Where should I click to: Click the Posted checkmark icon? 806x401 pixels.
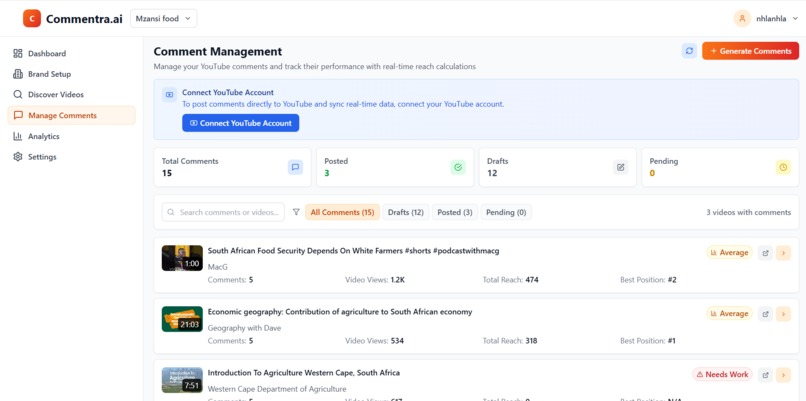(x=458, y=167)
